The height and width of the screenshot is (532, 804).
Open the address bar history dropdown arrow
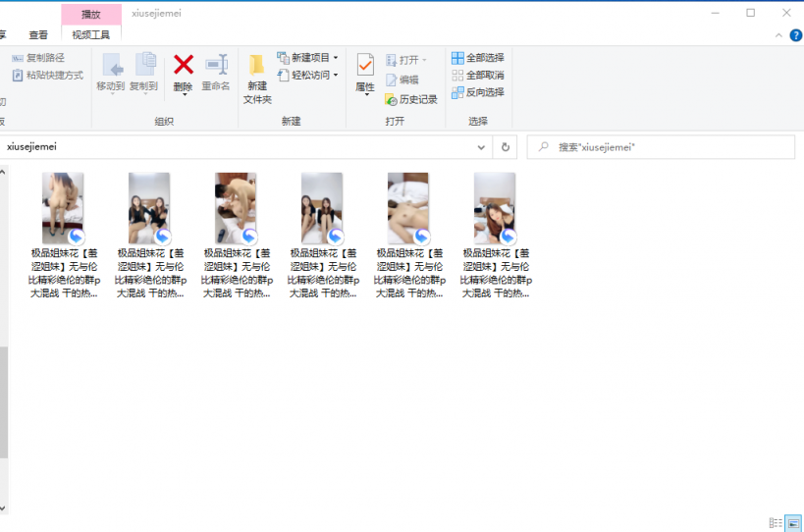tap(481, 147)
